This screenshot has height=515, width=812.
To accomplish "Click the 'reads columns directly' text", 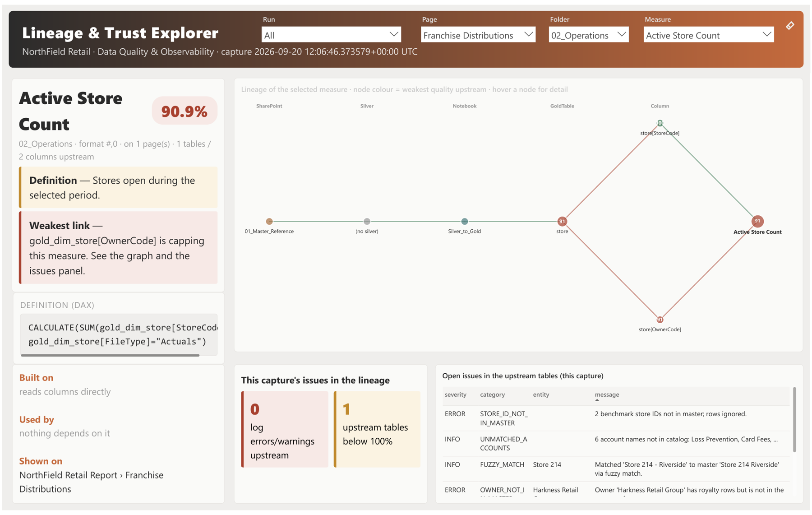I will 65,392.
